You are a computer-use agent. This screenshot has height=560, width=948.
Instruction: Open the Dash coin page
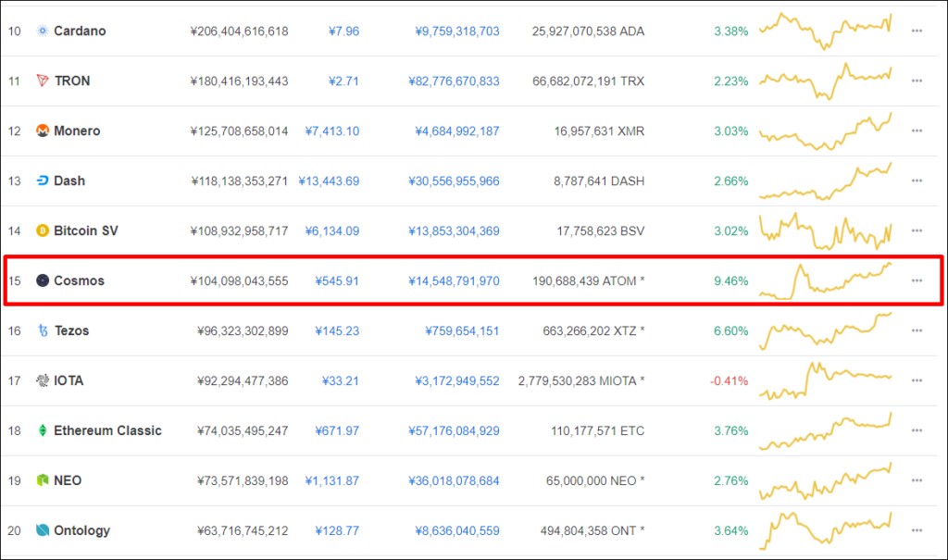click(69, 180)
